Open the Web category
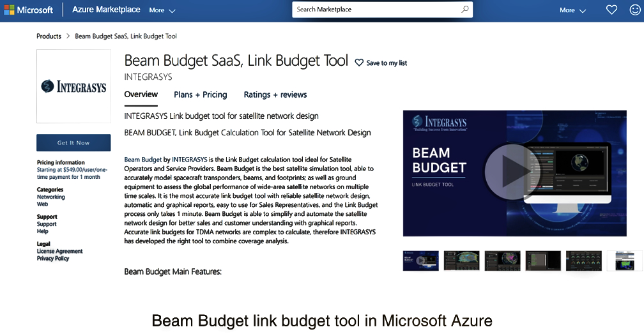Screen dimensions: 644x334 click(42, 204)
